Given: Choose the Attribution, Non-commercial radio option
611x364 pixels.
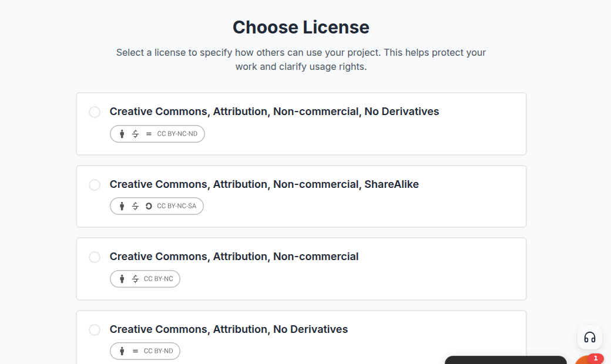Looking at the screenshot, I should pos(95,257).
